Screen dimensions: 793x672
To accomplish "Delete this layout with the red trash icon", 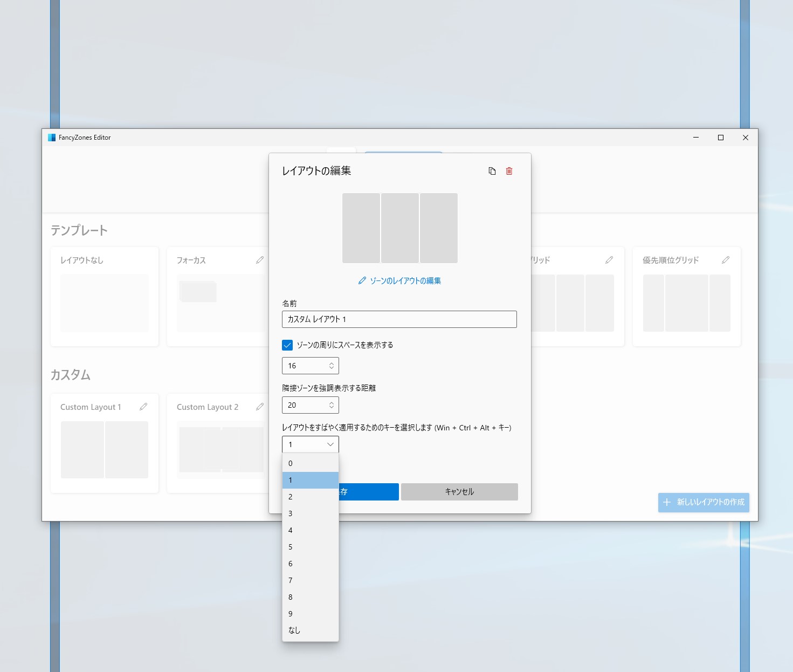I will pyautogui.click(x=509, y=170).
